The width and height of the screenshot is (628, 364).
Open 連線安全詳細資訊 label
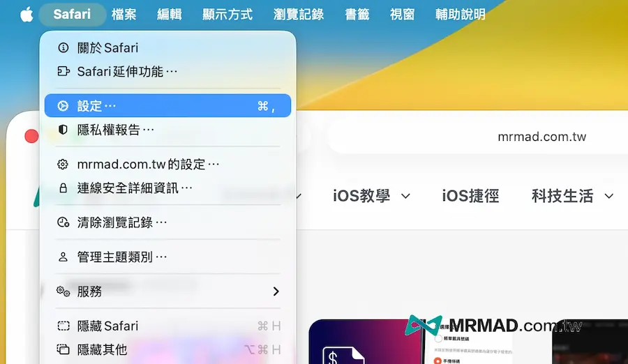[x=135, y=188]
